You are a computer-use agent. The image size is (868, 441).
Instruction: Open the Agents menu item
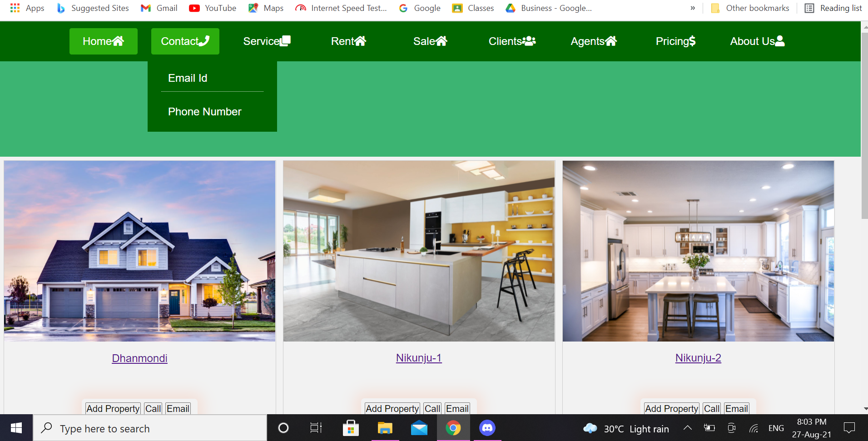(x=594, y=41)
